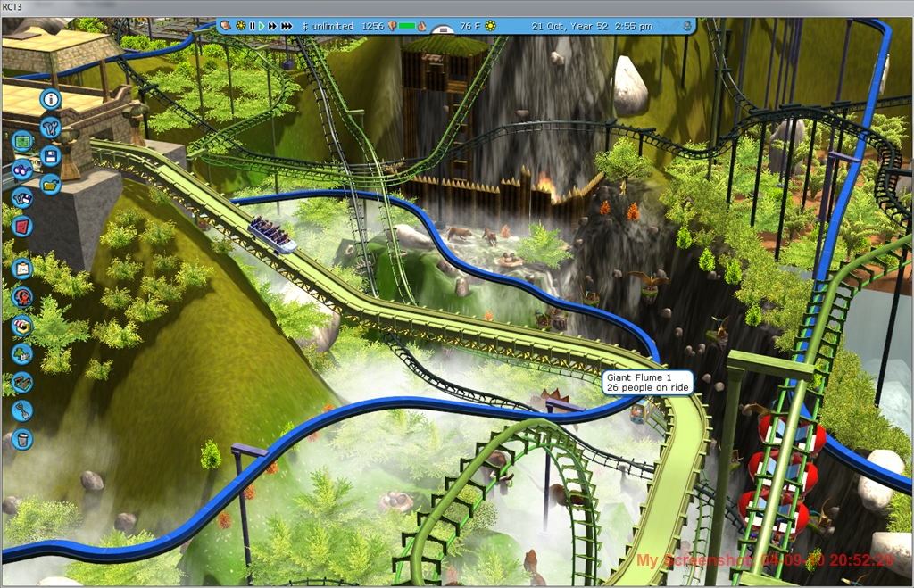Viewport: 914px width, 588px height.
Task: Open view options with the binoculars icon
Action: [22, 170]
